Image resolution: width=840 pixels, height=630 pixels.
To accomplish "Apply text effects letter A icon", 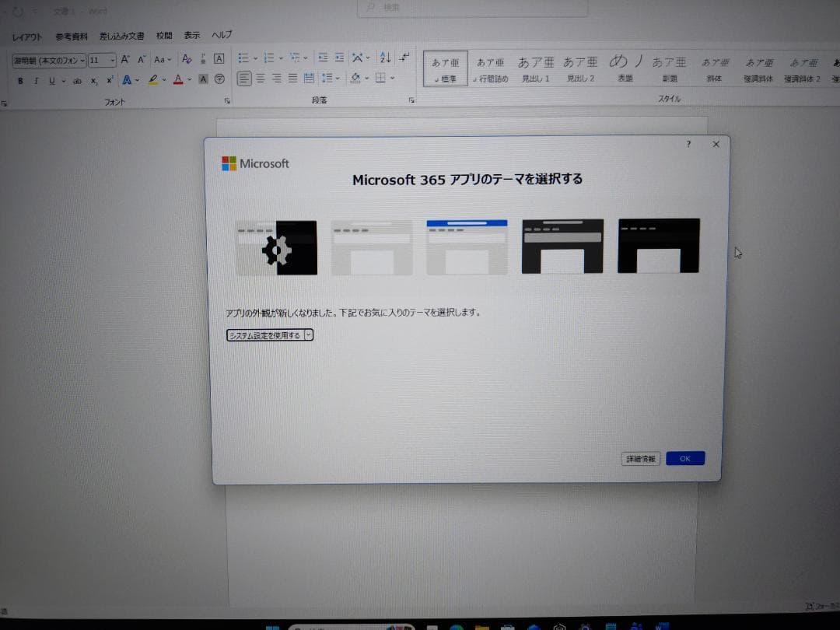I will pyautogui.click(x=127, y=80).
